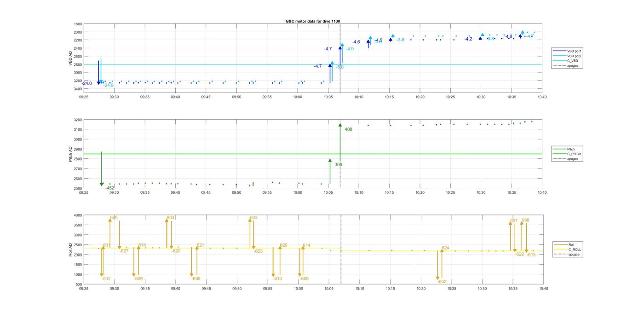Click the "-612" roll data label
The image size is (644, 319).
(106, 278)
